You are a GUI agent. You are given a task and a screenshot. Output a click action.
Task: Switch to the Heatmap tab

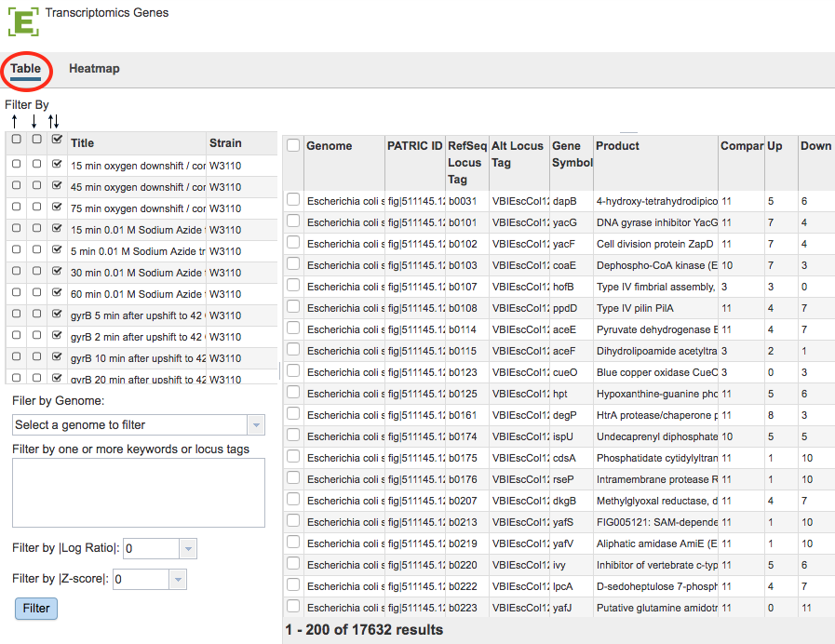(x=94, y=69)
